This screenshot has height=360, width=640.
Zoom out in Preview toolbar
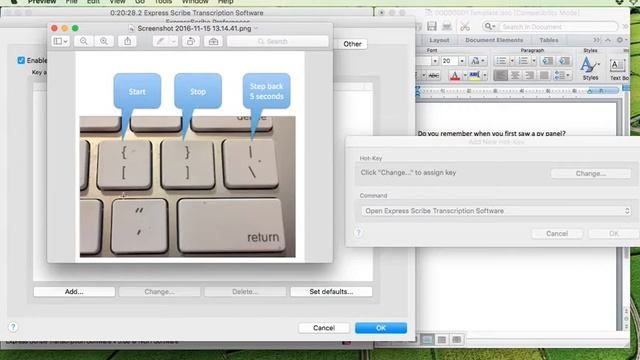coord(84,41)
